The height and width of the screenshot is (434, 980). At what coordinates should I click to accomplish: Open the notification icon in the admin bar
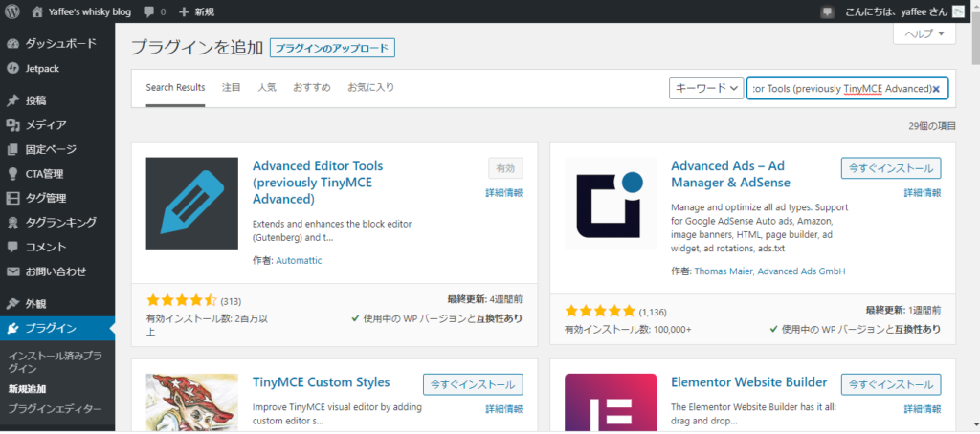pos(828,11)
